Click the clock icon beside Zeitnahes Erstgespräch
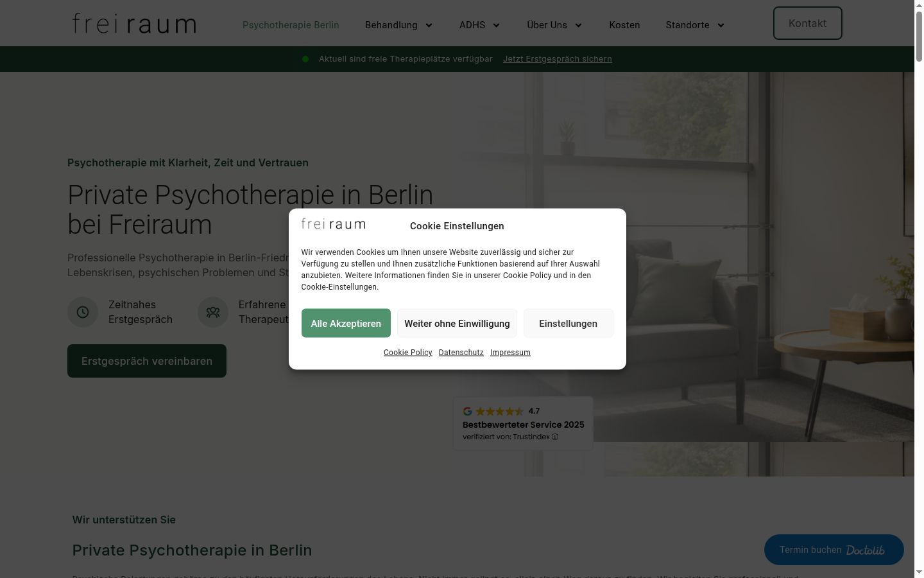The width and height of the screenshot is (924, 578). pyautogui.click(x=83, y=312)
